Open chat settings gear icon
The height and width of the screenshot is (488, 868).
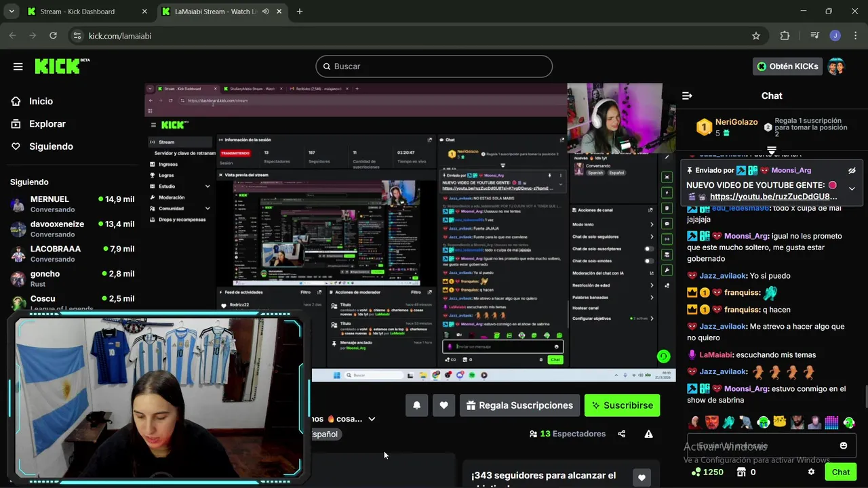click(x=811, y=472)
